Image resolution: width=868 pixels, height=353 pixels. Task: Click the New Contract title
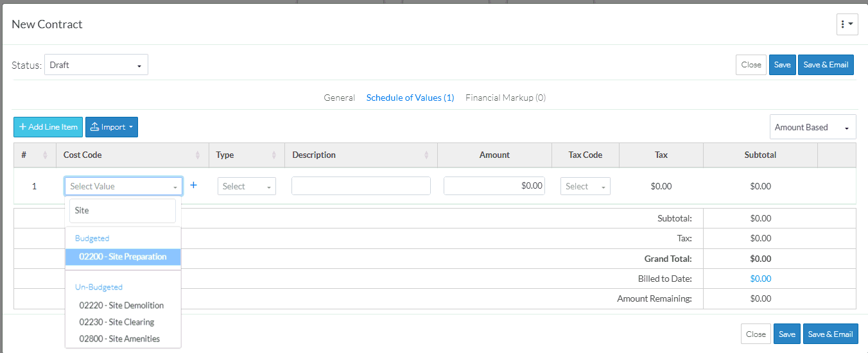pos(48,24)
